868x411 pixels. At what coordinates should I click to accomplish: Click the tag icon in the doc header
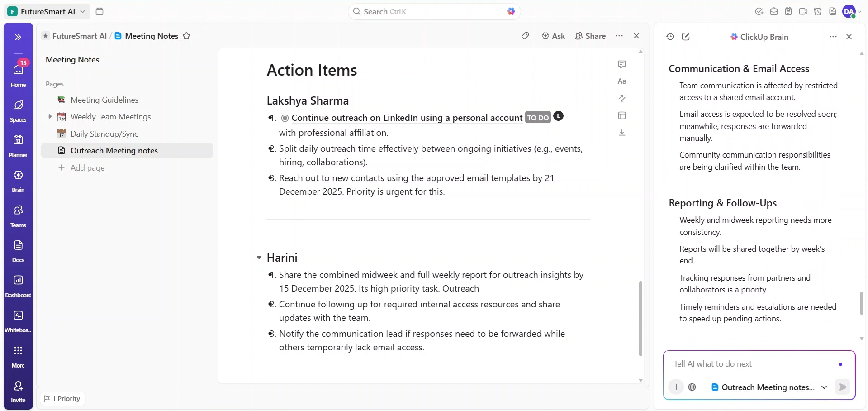pyautogui.click(x=525, y=36)
